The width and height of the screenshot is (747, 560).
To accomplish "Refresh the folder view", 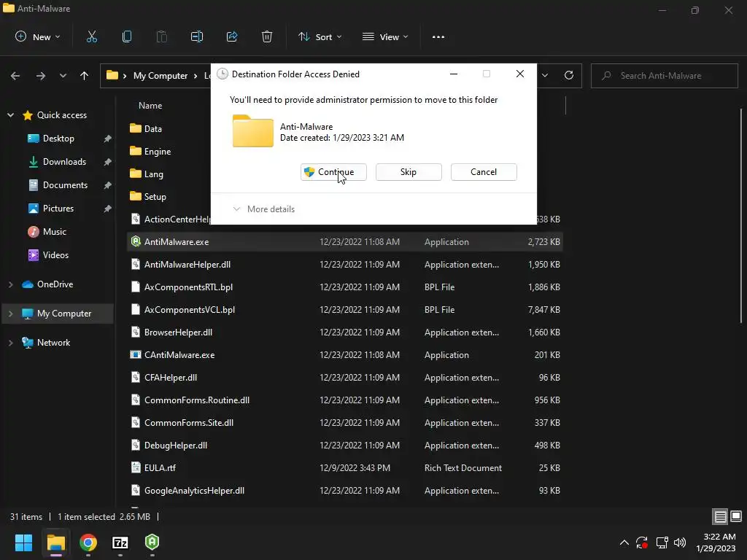I will tap(569, 75).
